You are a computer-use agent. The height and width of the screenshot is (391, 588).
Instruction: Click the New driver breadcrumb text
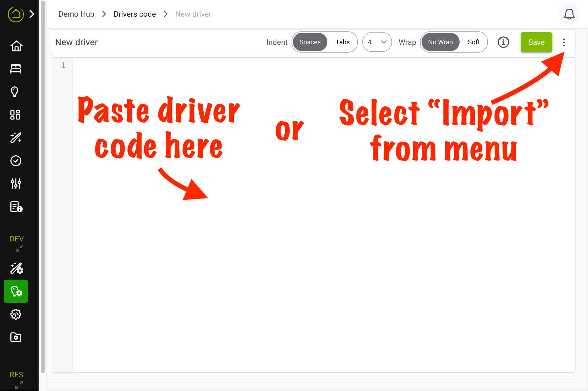(x=193, y=14)
